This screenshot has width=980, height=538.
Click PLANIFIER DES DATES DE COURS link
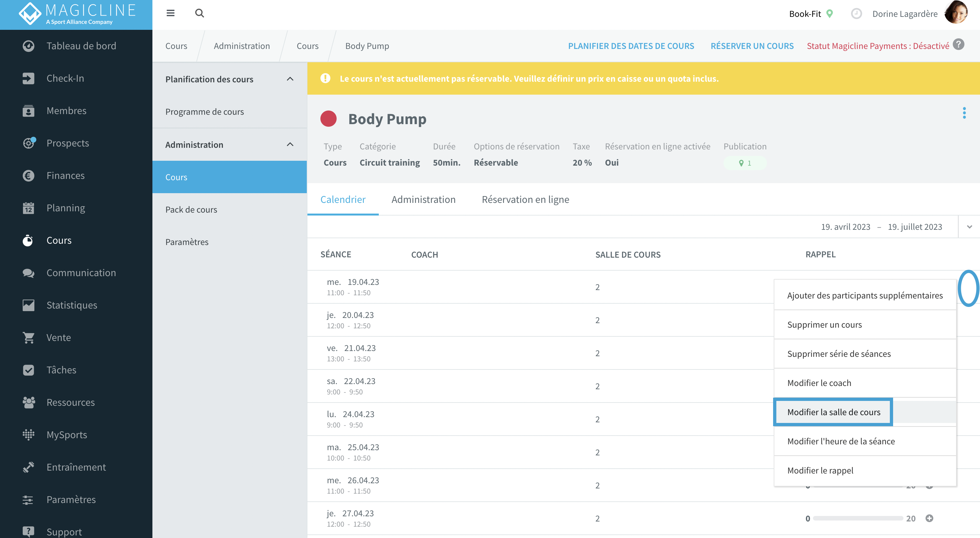[631, 46]
